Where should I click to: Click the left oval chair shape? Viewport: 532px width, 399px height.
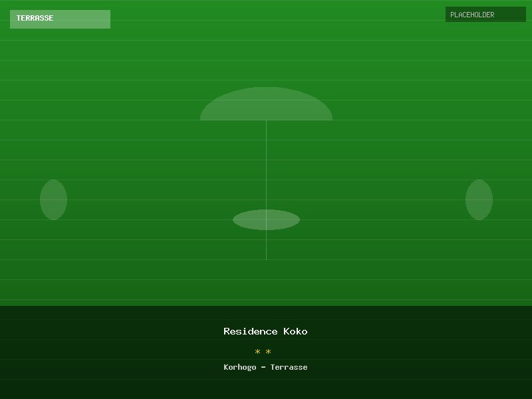click(x=53, y=199)
